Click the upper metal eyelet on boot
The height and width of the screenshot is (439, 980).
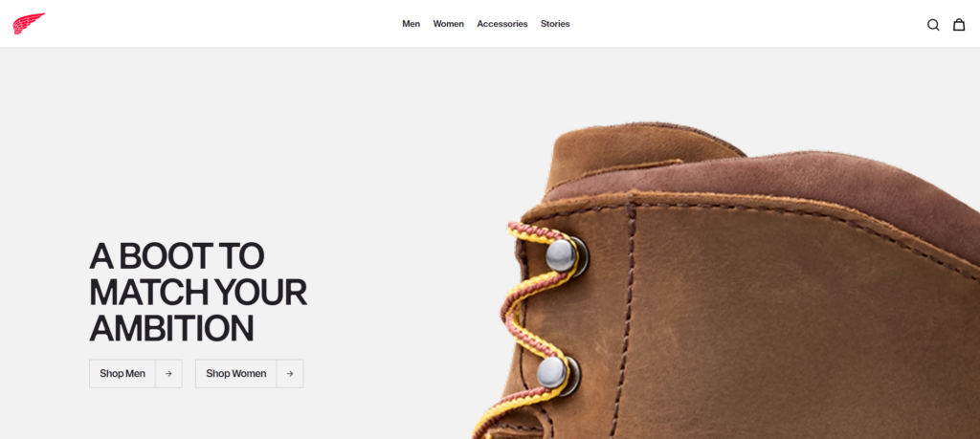(x=565, y=256)
